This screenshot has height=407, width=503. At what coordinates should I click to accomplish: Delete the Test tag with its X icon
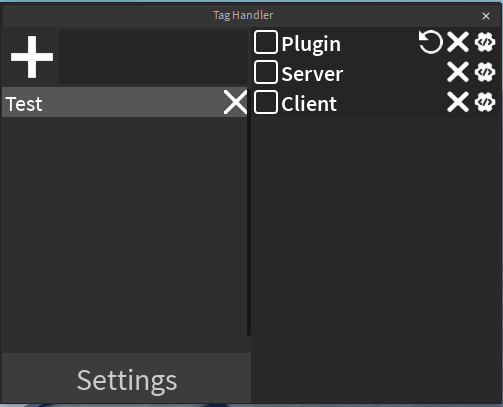tap(235, 102)
